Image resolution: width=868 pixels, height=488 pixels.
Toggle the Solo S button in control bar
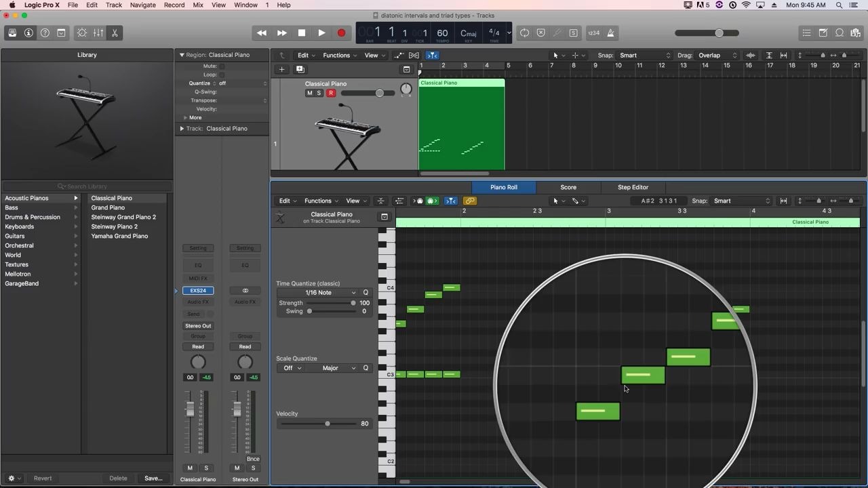pyautogui.click(x=573, y=33)
